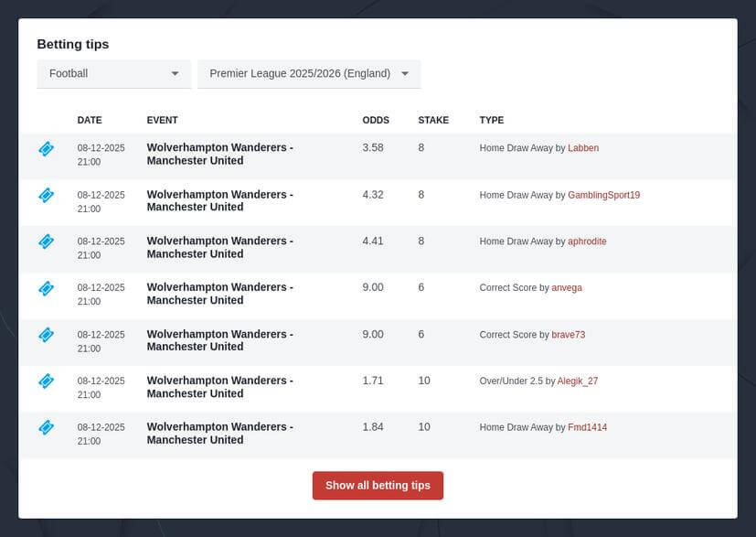Image resolution: width=756 pixels, height=537 pixels.
Task: Click the ticket icon next to aphrodite's tip
Action: 46,242
